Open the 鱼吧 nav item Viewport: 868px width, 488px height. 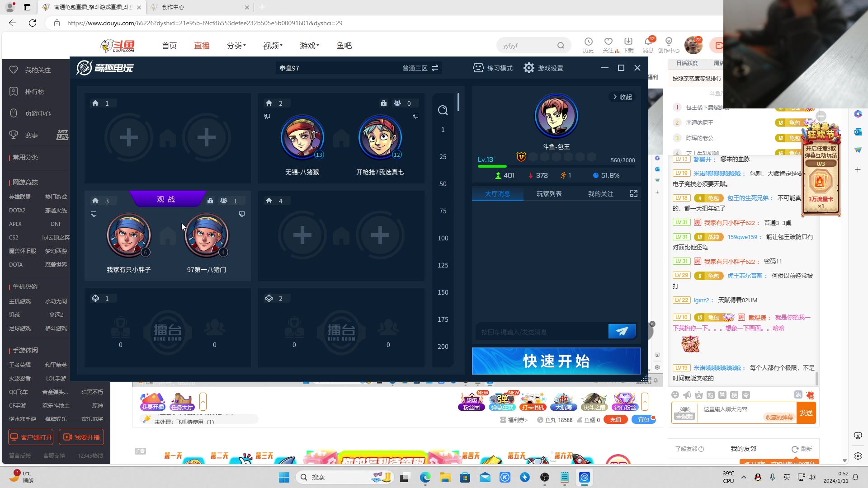344,46
